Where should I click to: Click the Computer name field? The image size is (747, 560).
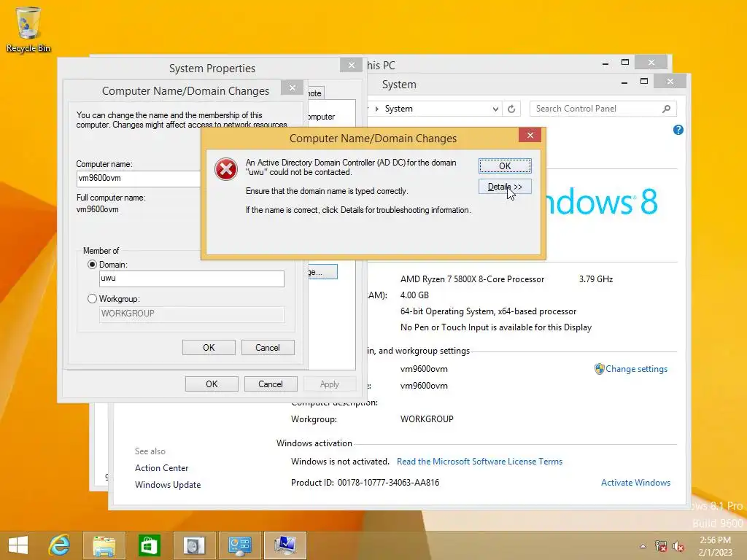pyautogui.click(x=139, y=178)
